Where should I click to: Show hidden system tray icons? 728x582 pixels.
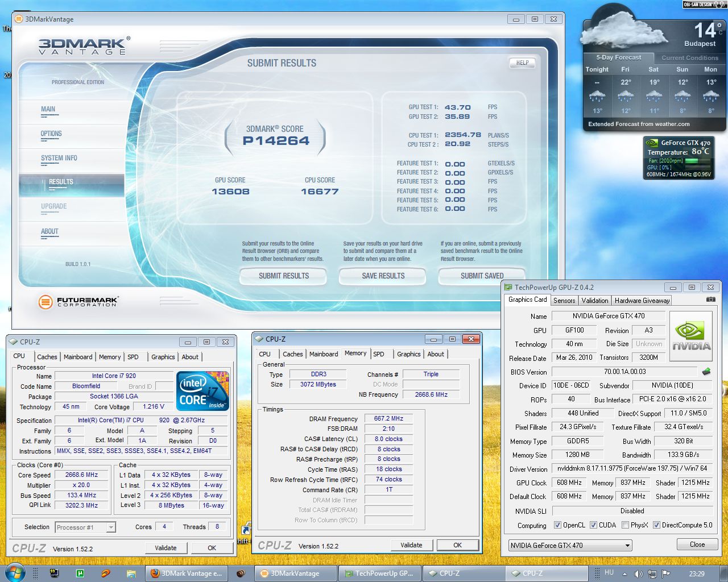(x=624, y=573)
